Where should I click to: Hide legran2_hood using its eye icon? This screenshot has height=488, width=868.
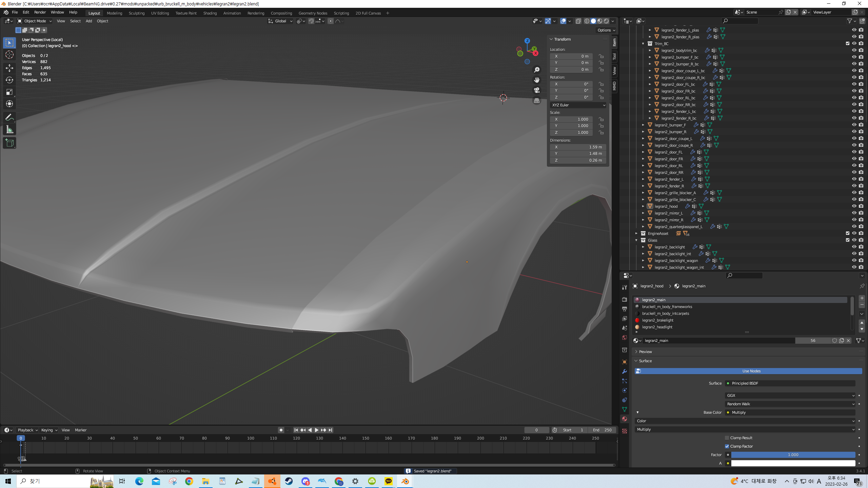coord(854,206)
